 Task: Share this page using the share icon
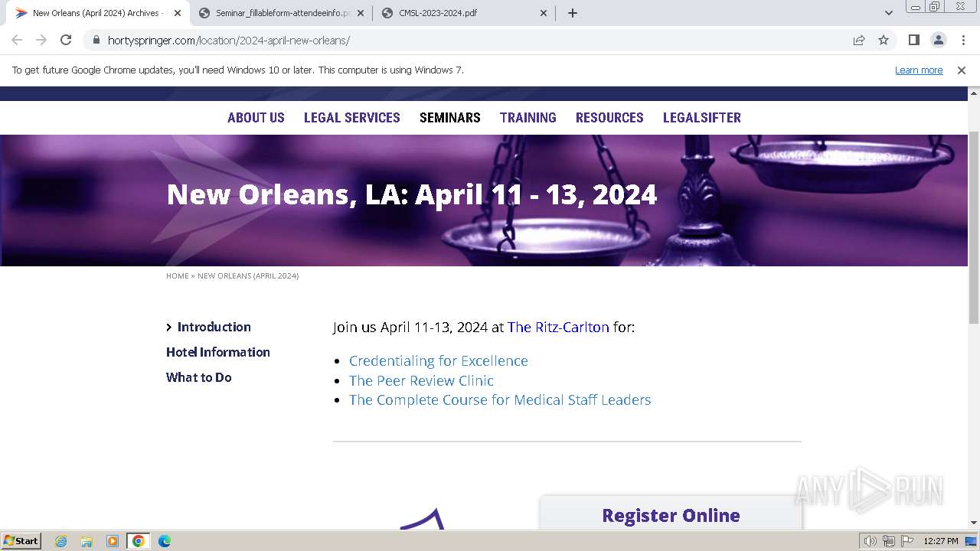(859, 40)
